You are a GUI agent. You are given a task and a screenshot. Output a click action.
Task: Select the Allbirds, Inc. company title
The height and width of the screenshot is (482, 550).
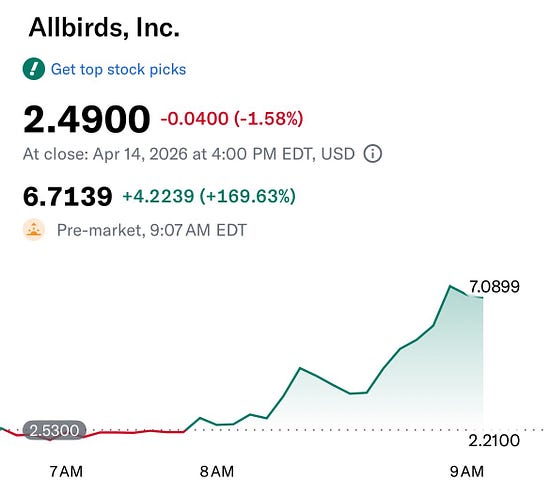pyautogui.click(x=104, y=28)
